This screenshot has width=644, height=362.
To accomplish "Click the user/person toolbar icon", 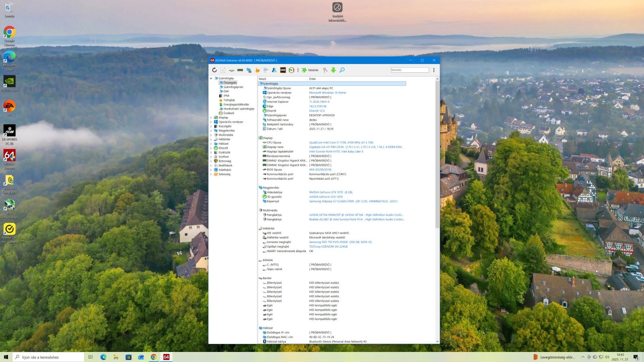I will [274, 70].
